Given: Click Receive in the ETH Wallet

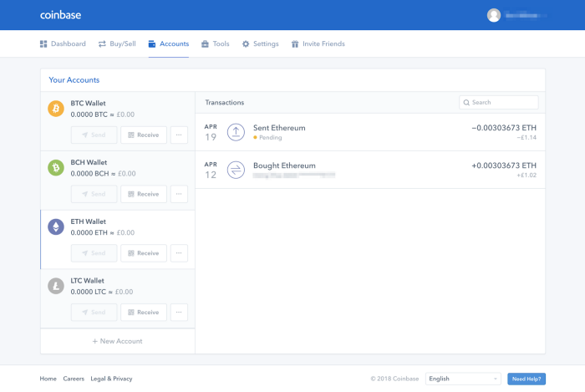Looking at the screenshot, I should pos(144,253).
